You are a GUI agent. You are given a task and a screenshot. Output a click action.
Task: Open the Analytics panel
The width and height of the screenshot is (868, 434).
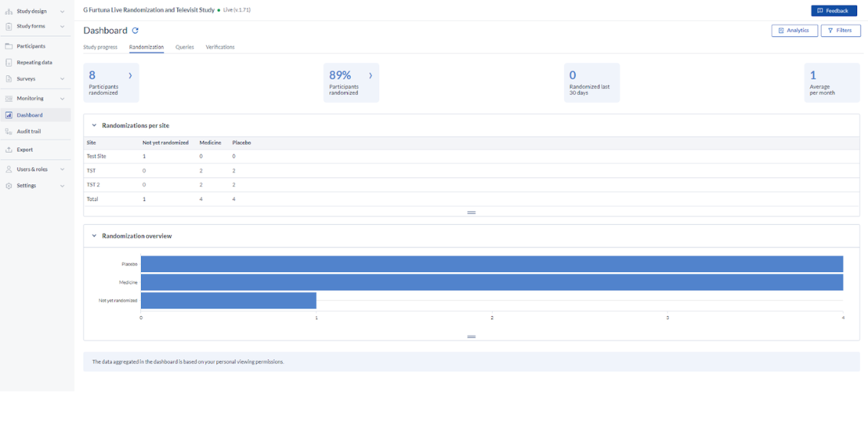794,30
